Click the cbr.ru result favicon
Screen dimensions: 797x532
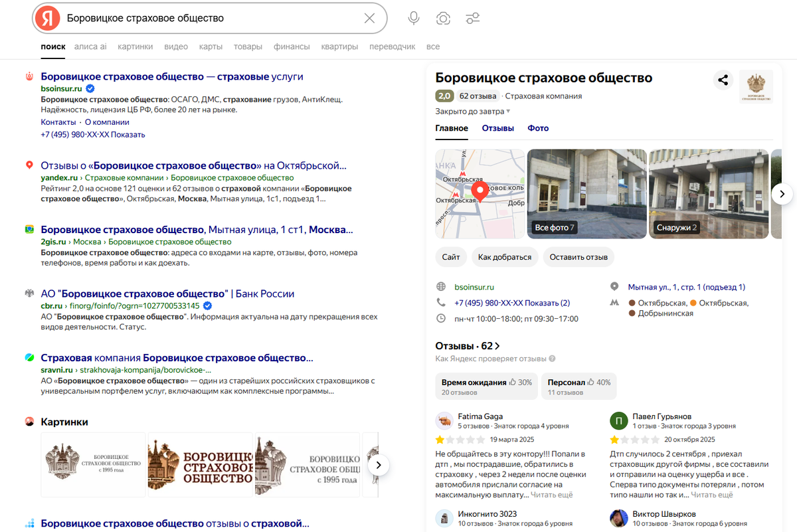29,294
